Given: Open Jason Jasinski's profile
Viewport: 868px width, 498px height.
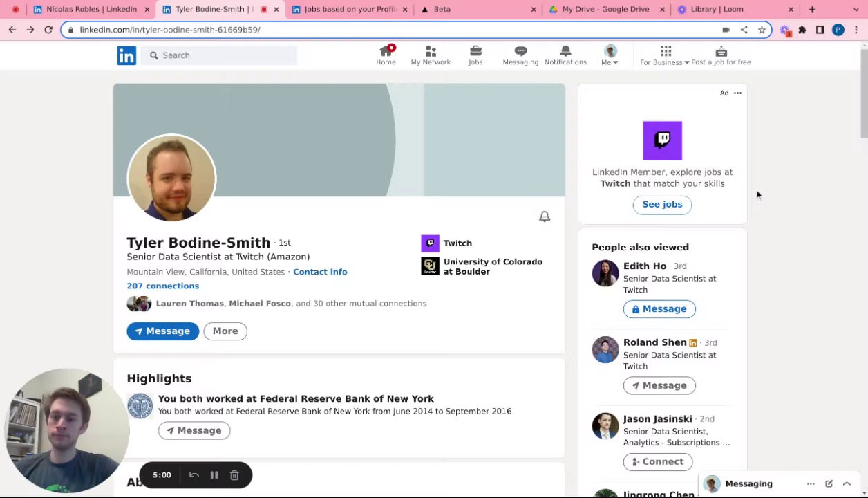Looking at the screenshot, I should click(x=657, y=419).
